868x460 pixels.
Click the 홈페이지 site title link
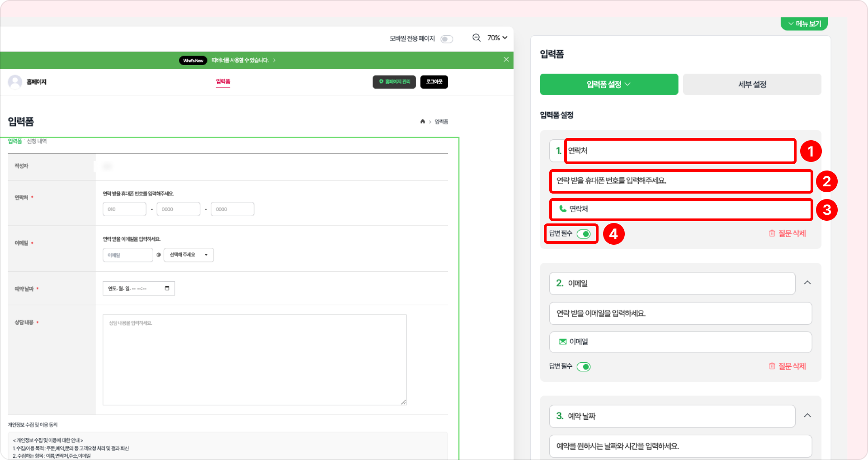click(36, 82)
